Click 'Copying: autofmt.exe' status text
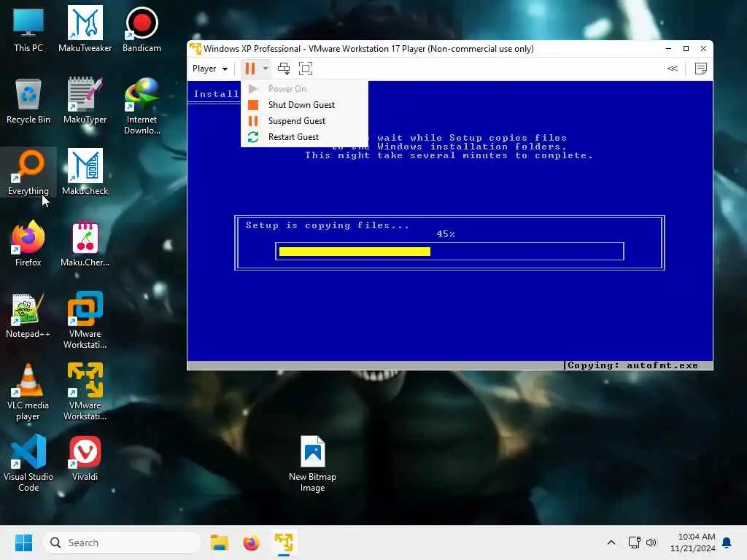The height and width of the screenshot is (560, 747). point(632,365)
